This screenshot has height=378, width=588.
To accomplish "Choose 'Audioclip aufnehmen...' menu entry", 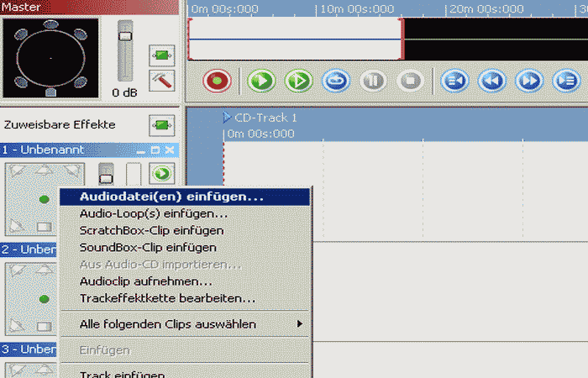I will click(x=145, y=281).
